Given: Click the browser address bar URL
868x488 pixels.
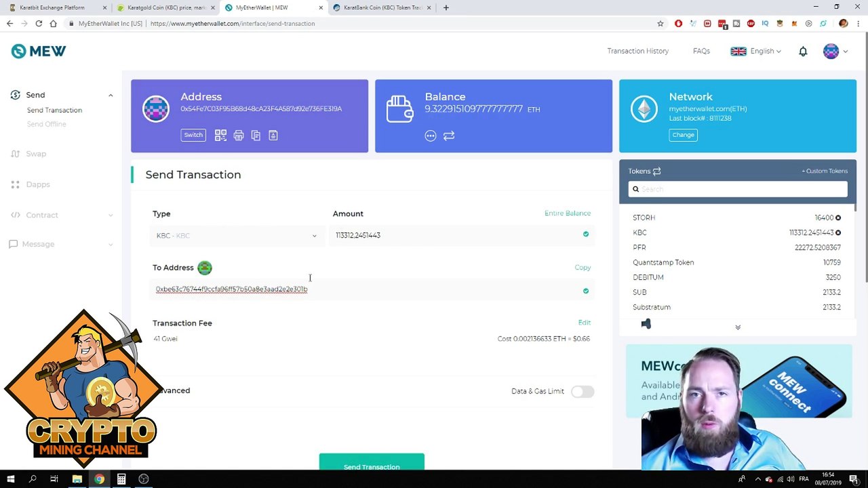Looking at the screenshot, I should coord(233,24).
